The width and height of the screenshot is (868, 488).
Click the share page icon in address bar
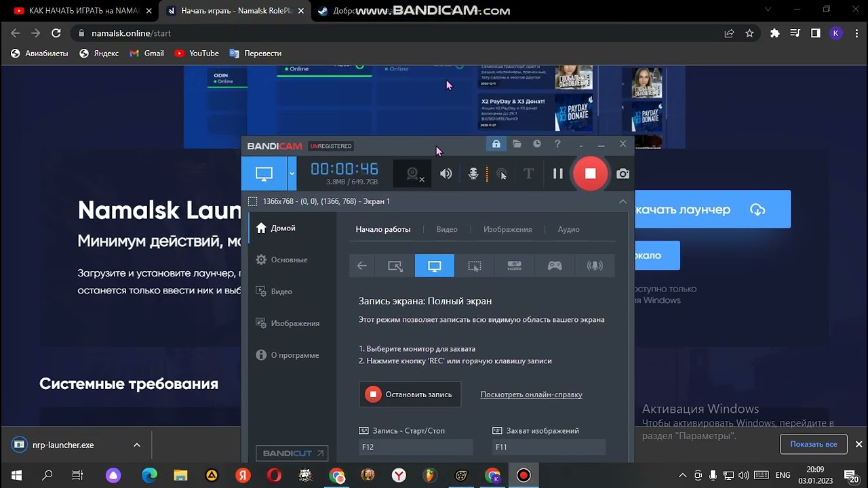point(729,33)
